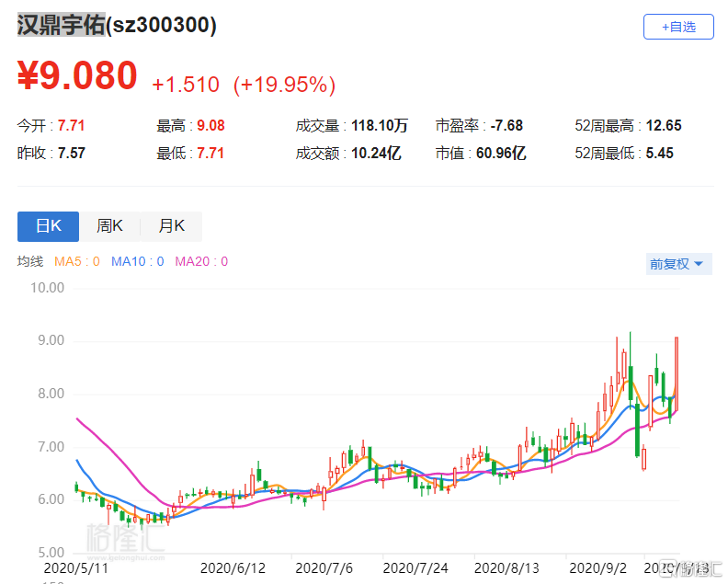Image resolution: width=728 pixels, height=584 pixels.
Task: Click the 2020/8/13 date axis label
Action: click(506, 568)
